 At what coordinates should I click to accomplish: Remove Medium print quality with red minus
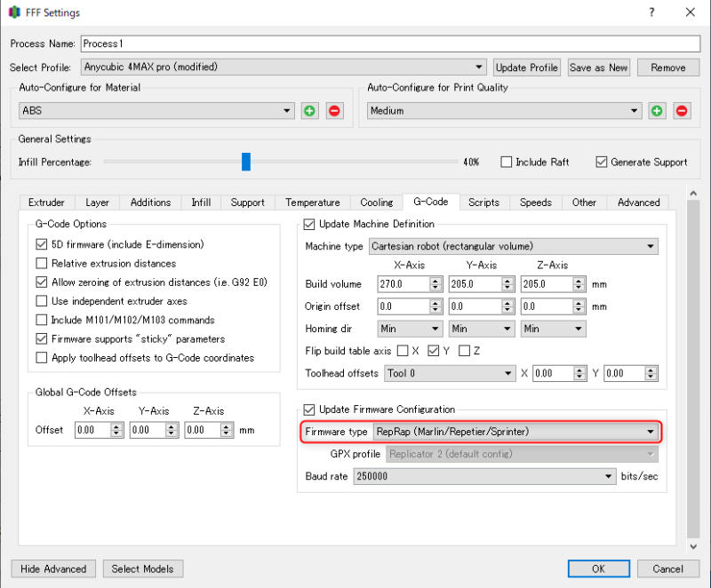pos(682,110)
